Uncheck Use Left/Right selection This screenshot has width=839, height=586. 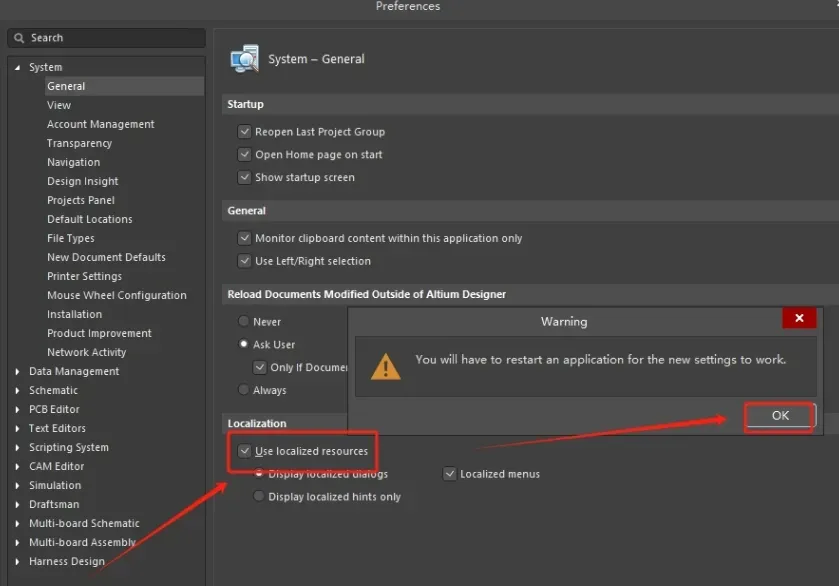tap(245, 261)
